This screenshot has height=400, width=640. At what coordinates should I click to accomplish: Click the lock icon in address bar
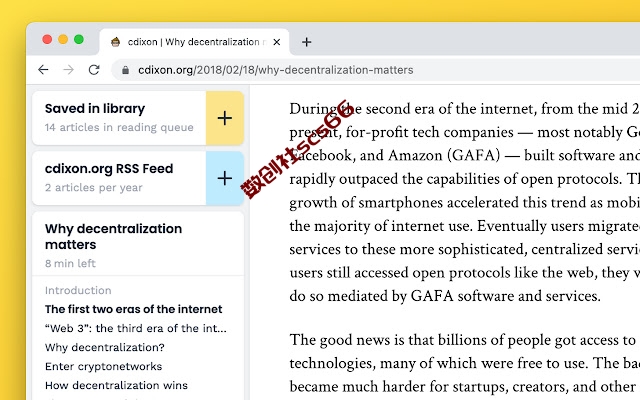coord(125,70)
